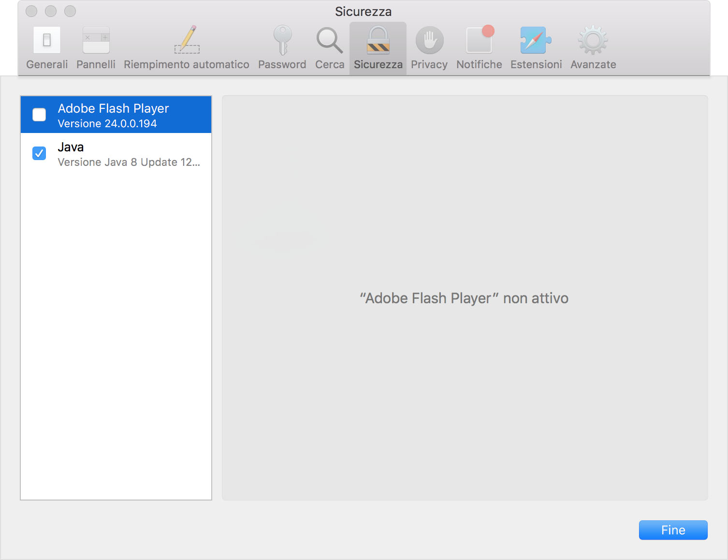Open the Password key icon
The image size is (728, 560).
click(x=282, y=40)
